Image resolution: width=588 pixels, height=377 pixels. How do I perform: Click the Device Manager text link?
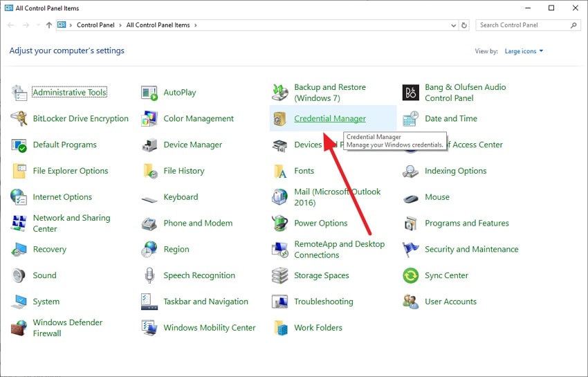pyautogui.click(x=193, y=145)
